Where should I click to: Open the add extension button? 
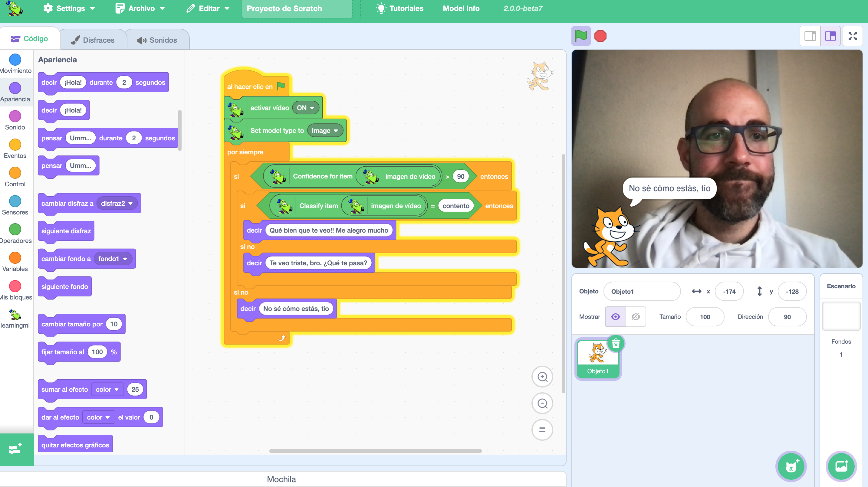point(15,449)
